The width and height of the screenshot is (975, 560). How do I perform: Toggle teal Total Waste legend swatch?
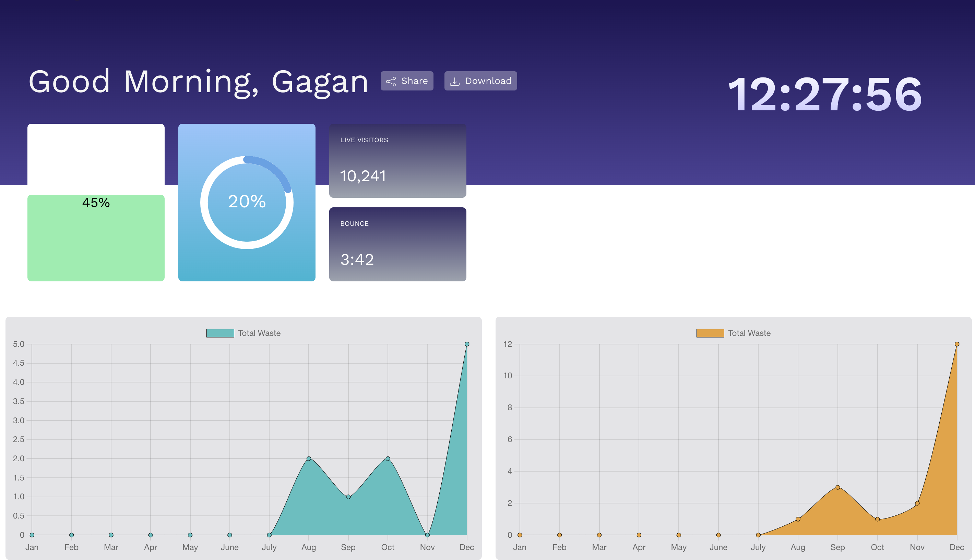point(220,333)
